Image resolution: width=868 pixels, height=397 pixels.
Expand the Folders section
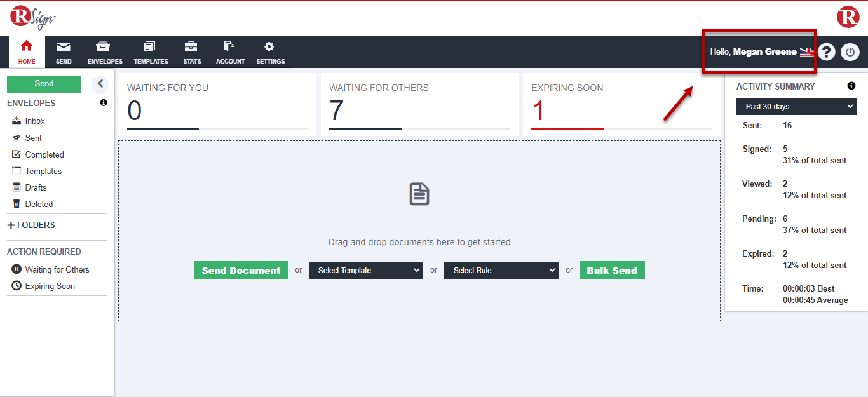(31, 225)
